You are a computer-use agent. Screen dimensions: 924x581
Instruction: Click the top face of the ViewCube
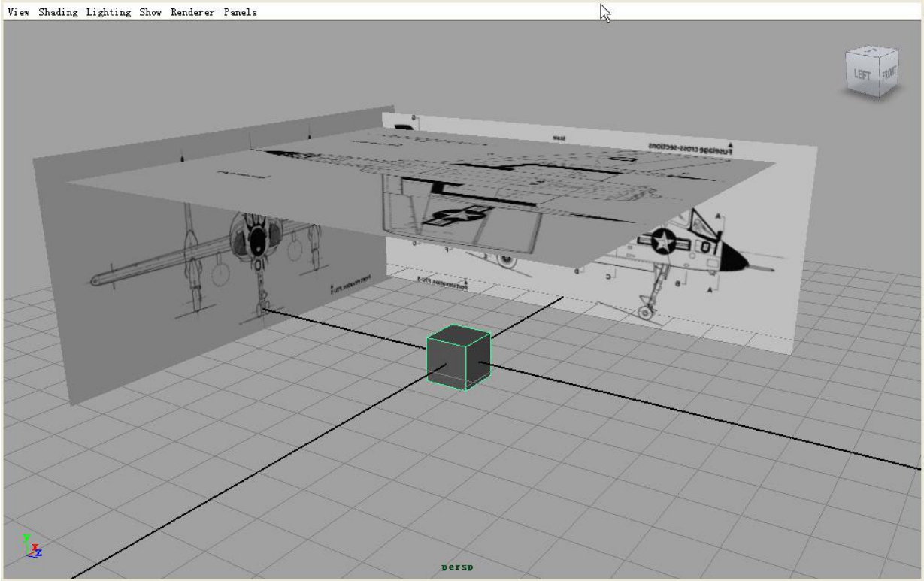(872, 52)
